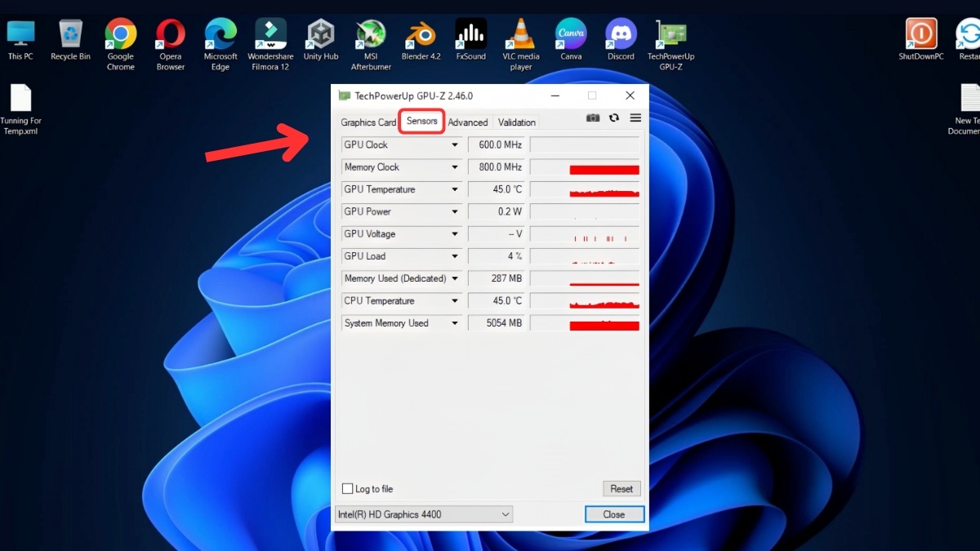Click the GPU Temperature 45.0 °C value
Image resolution: width=980 pixels, height=551 pixels.
click(497, 189)
